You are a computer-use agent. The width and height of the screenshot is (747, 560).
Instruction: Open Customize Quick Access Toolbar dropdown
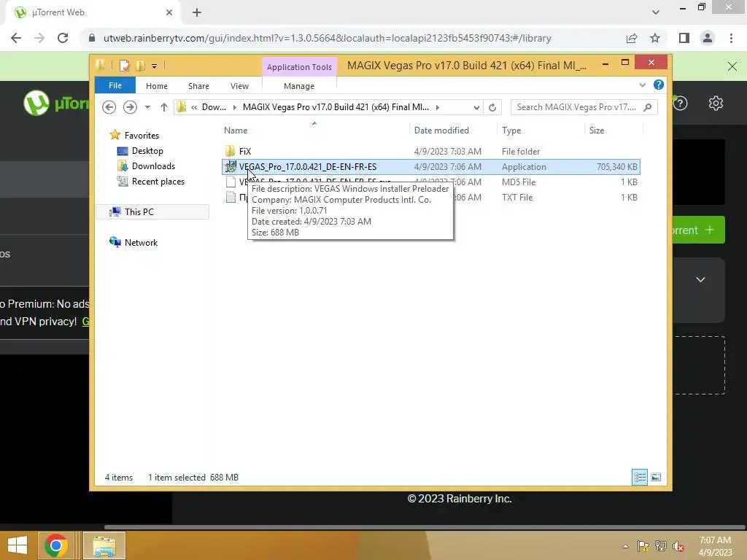click(x=155, y=66)
